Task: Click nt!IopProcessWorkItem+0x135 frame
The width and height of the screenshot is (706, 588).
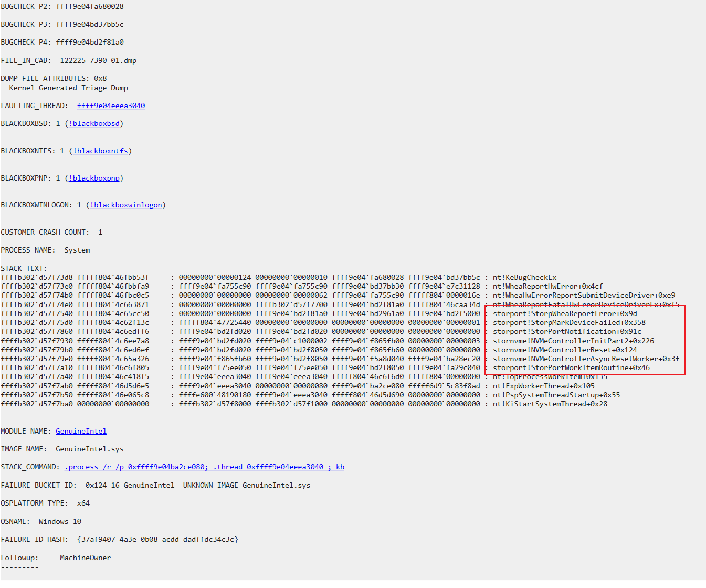Action: [x=550, y=376]
